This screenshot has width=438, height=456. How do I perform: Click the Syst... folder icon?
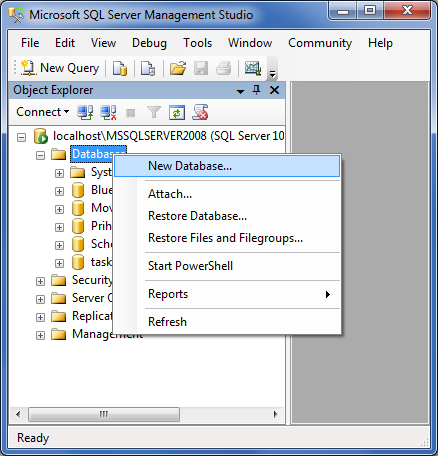[x=78, y=172]
